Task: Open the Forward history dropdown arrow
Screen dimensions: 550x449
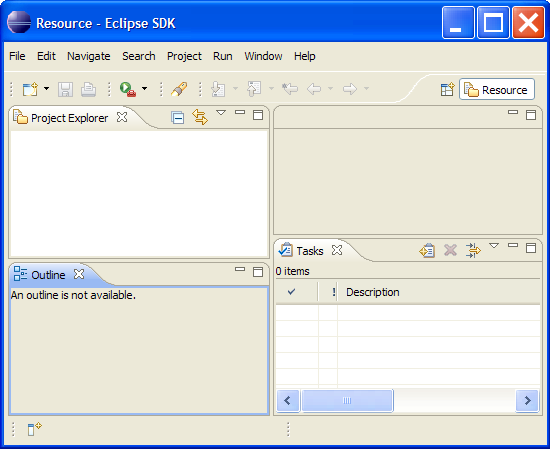Action: click(366, 89)
